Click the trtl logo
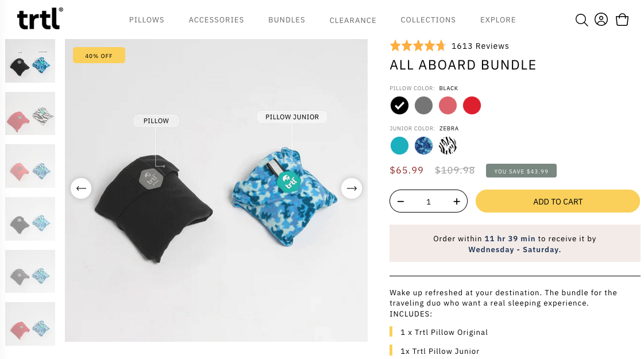Viewport: 644px width, 359px height. pos(40,19)
